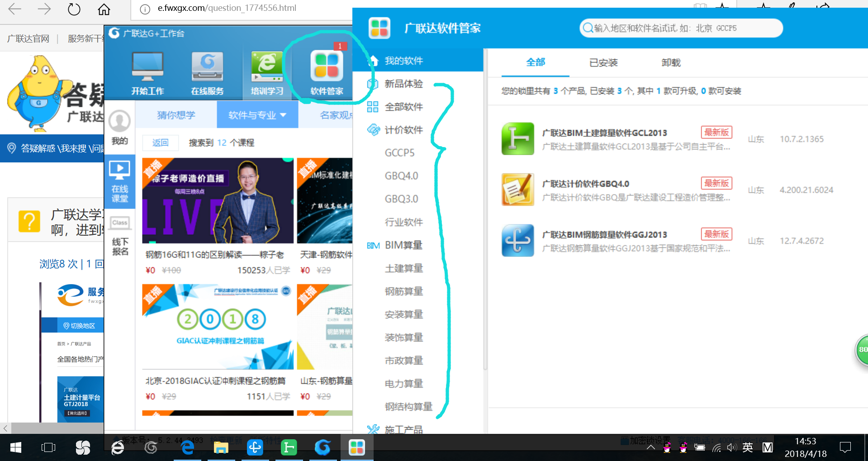Click the GCL2013 green software icon

tap(517, 138)
